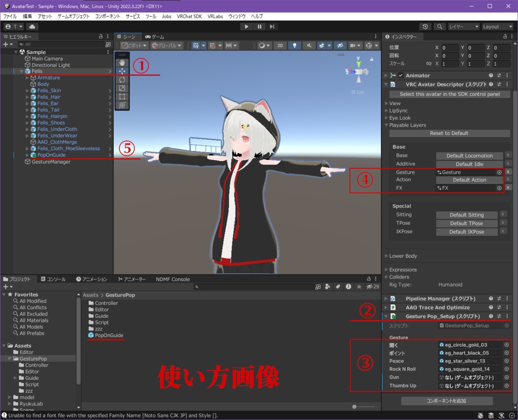Click the search icon in the top toolbar

(x=439, y=27)
